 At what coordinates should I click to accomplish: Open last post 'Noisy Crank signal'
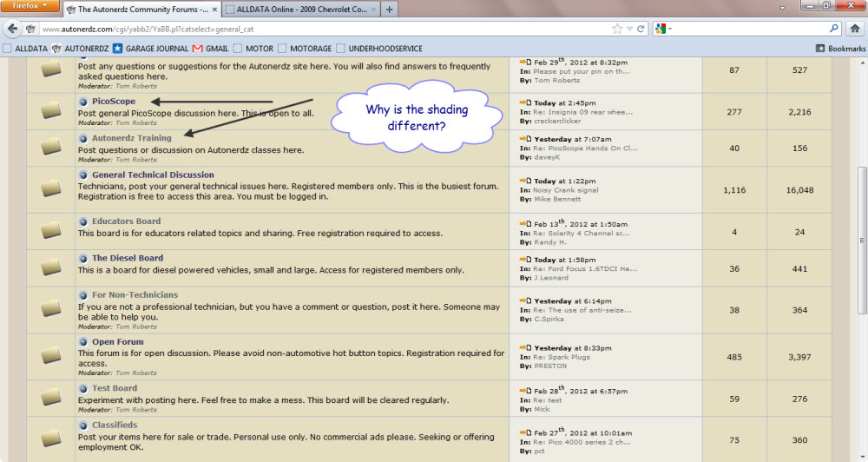566,190
